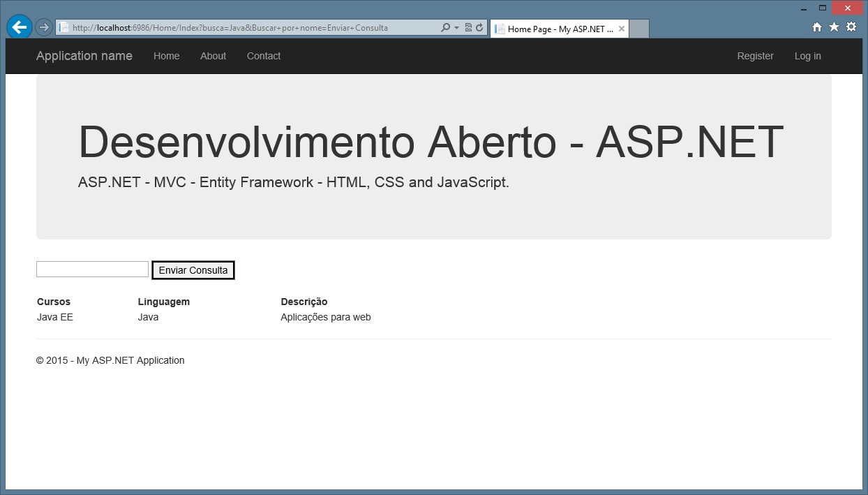The image size is (868, 495).
Task: Focus the search text input field
Action: coord(92,269)
